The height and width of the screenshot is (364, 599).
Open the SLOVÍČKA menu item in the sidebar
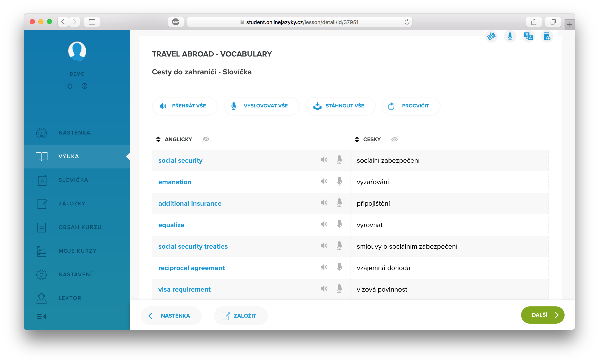click(x=73, y=180)
